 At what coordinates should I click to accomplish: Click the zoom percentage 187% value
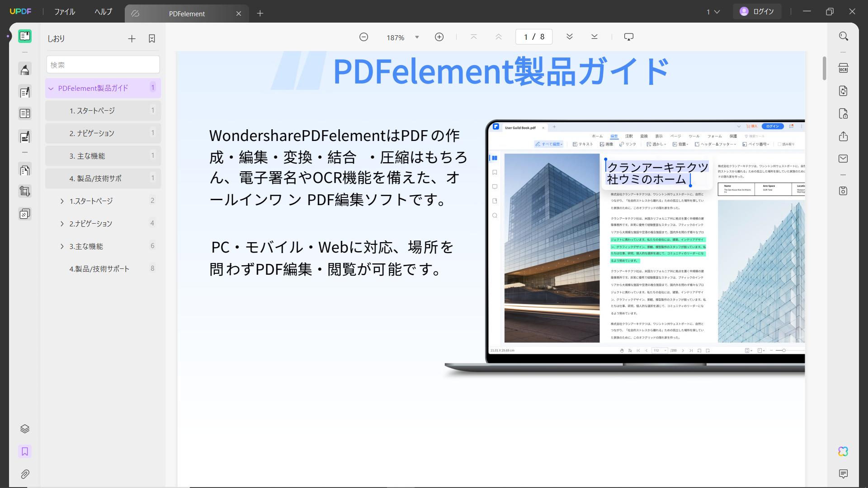coord(395,38)
